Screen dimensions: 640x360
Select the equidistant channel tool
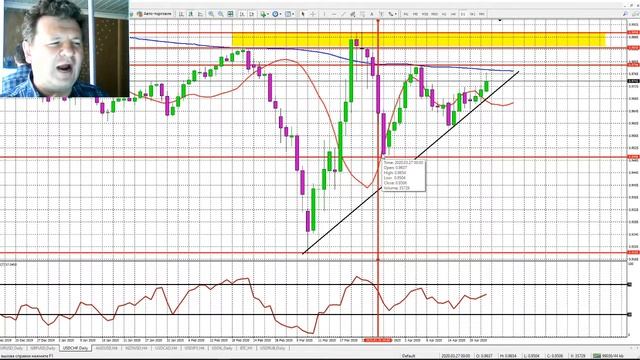(x=353, y=14)
